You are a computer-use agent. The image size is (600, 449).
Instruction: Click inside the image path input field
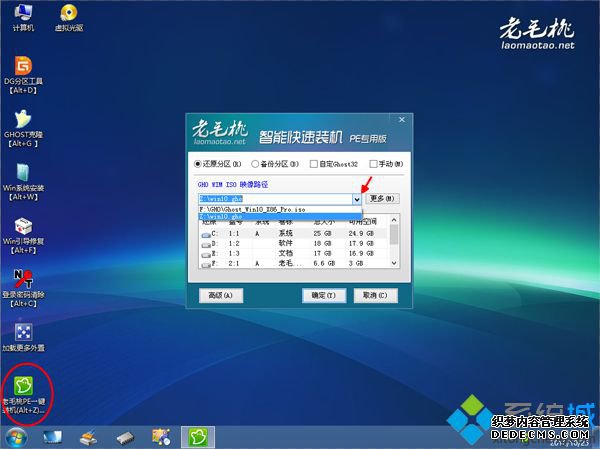click(275, 199)
